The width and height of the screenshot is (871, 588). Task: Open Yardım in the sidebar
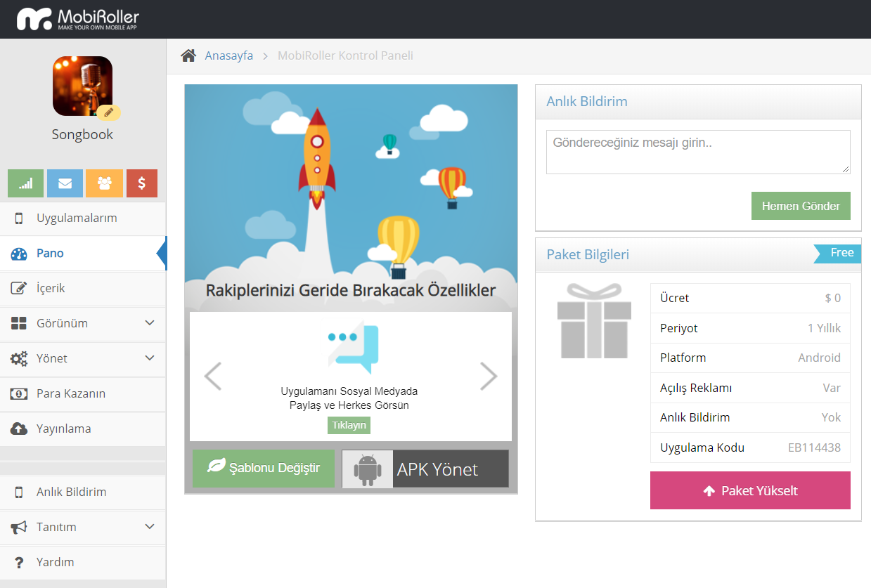[83, 563]
